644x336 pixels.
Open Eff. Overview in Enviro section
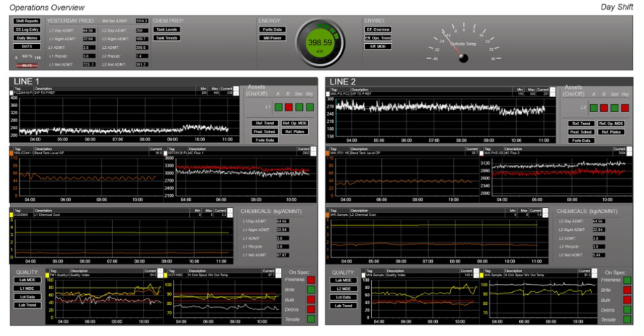(x=377, y=30)
